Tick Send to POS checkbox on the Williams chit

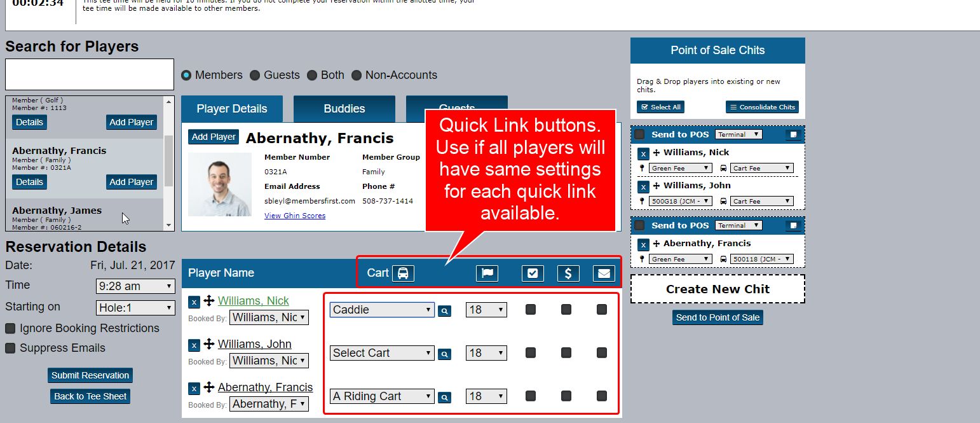point(639,135)
